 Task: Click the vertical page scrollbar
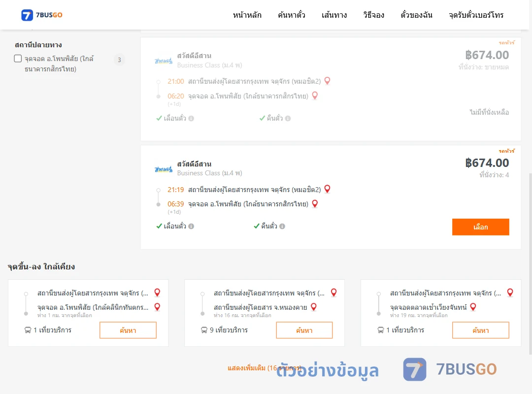(x=530, y=263)
